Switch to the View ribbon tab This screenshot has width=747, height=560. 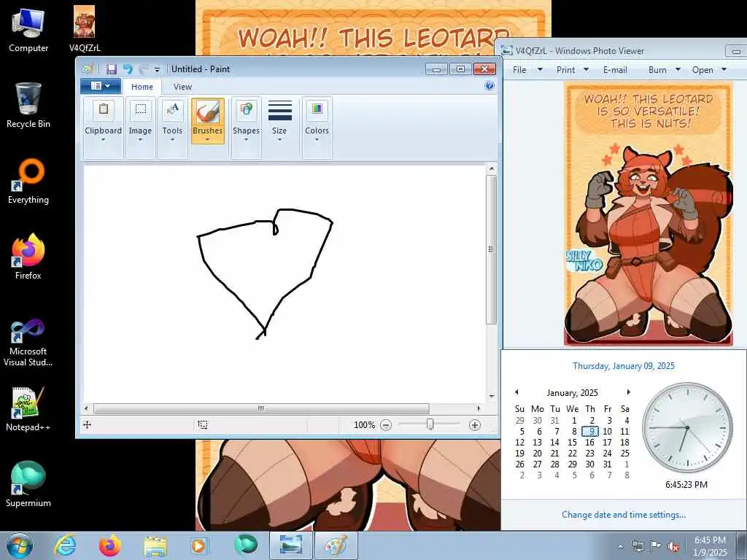pos(182,87)
